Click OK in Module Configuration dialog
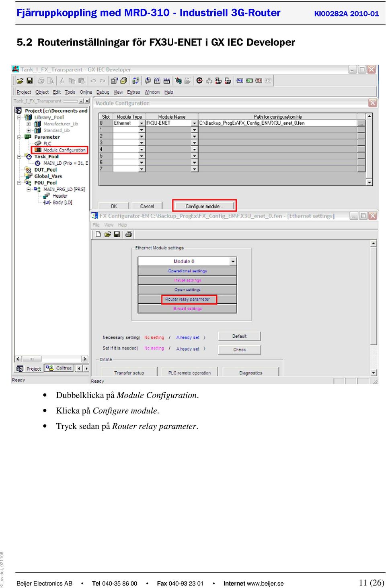The image size is (386, 588). [x=114, y=206]
